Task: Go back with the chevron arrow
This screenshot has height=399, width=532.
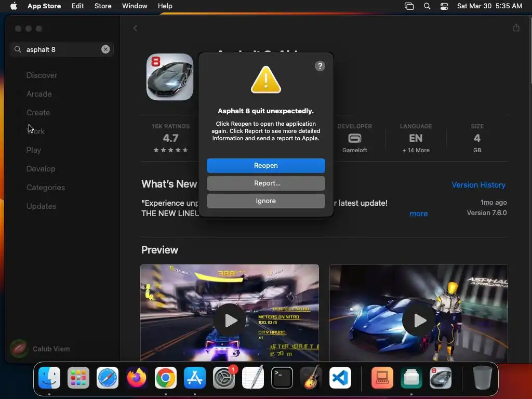Action: click(135, 28)
